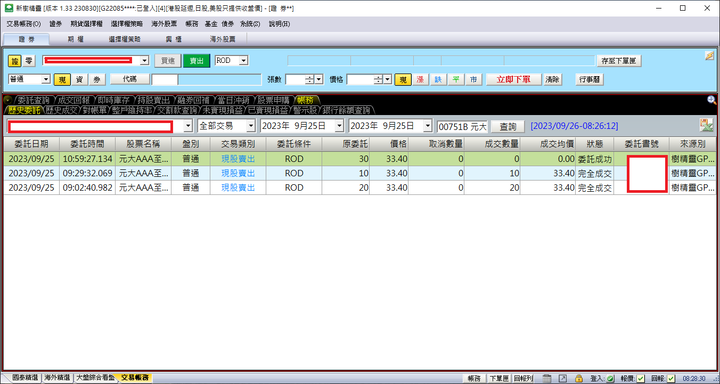Image resolution: width=720 pixels, height=384 pixels.
Task: Select the order row at 10:59:27.134
Action: (360, 159)
